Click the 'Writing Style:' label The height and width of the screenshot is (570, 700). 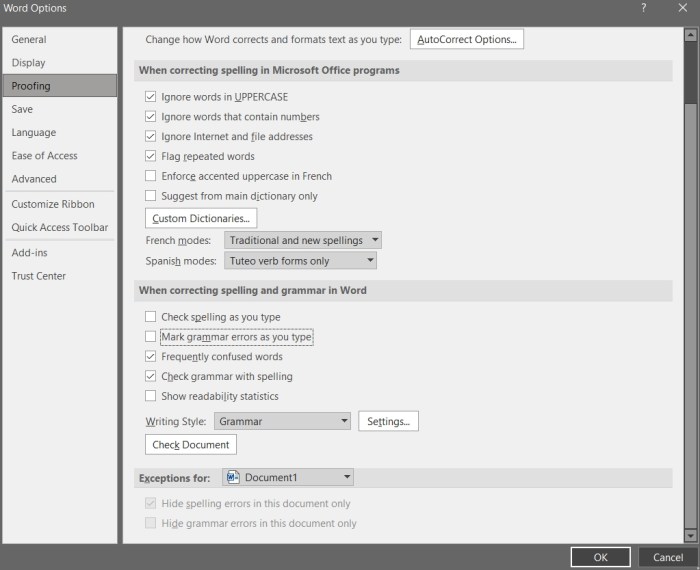point(175,421)
